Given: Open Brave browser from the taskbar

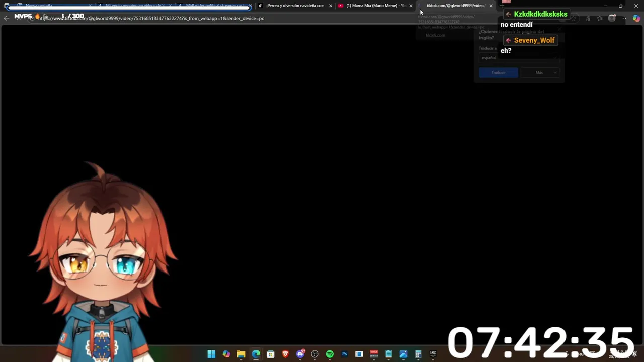Looking at the screenshot, I should coord(285,354).
